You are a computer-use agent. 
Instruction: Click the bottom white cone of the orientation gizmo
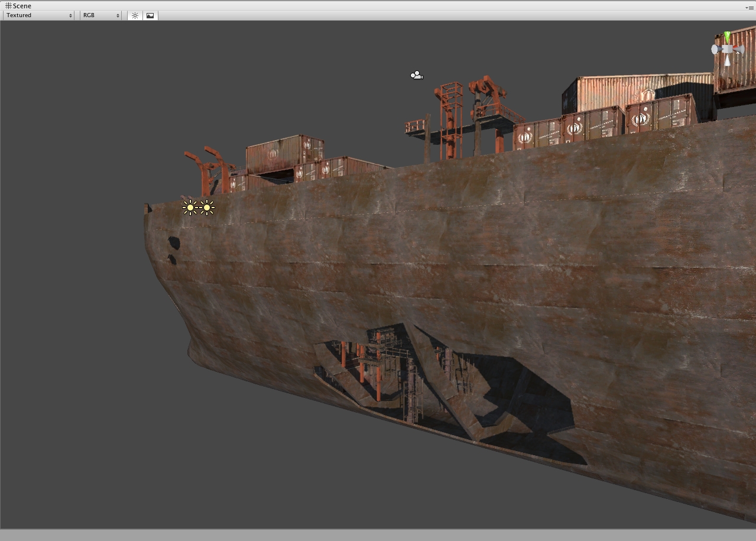click(726, 60)
